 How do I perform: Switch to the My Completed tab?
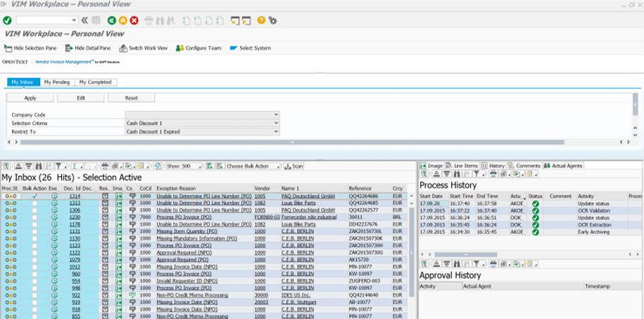96,82
